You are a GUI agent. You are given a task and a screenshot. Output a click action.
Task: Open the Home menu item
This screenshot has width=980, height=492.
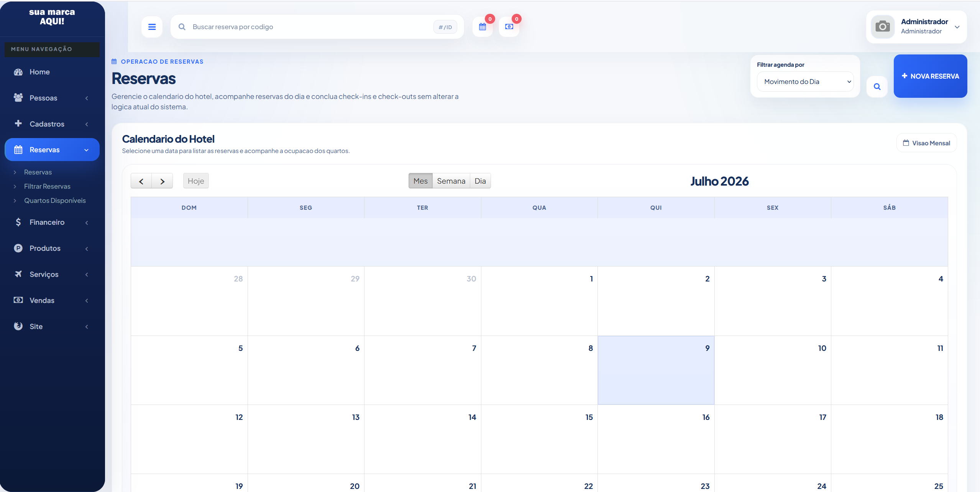52,72
